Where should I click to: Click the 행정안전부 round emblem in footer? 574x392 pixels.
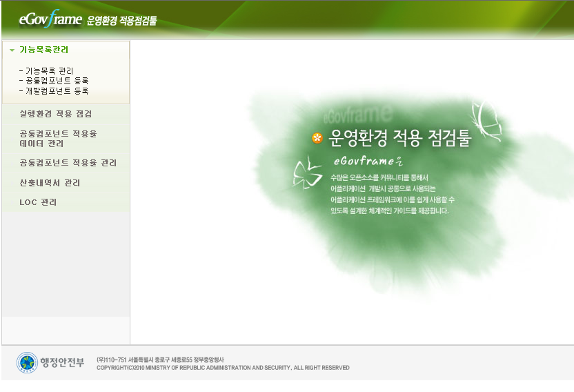pos(27,363)
